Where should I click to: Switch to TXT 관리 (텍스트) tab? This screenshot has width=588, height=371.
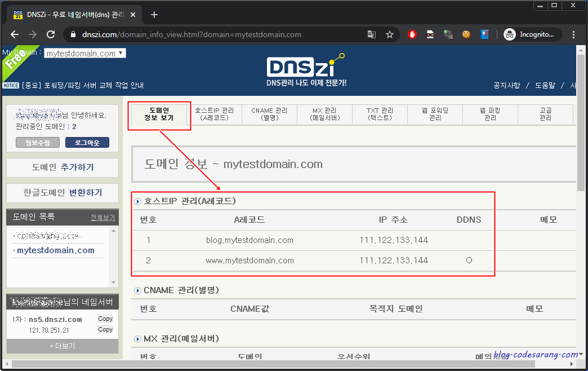380,114
